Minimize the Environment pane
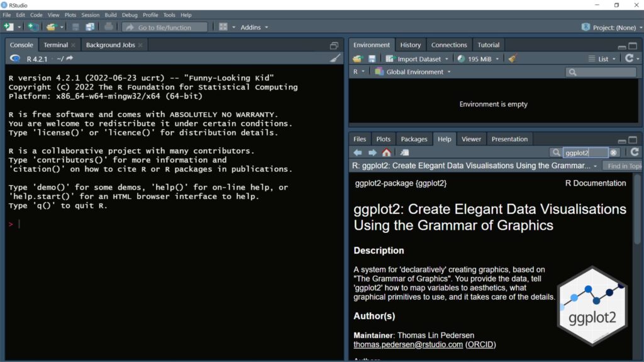The image size is (644, 362). [622, 46]
